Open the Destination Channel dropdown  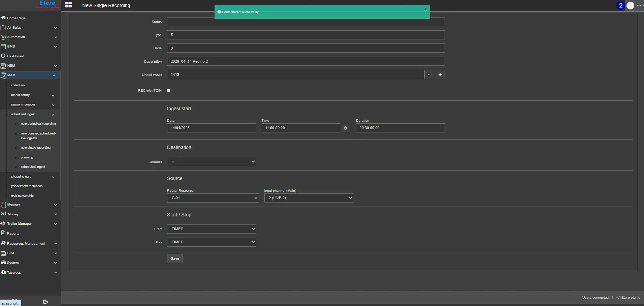pos(212,162)
